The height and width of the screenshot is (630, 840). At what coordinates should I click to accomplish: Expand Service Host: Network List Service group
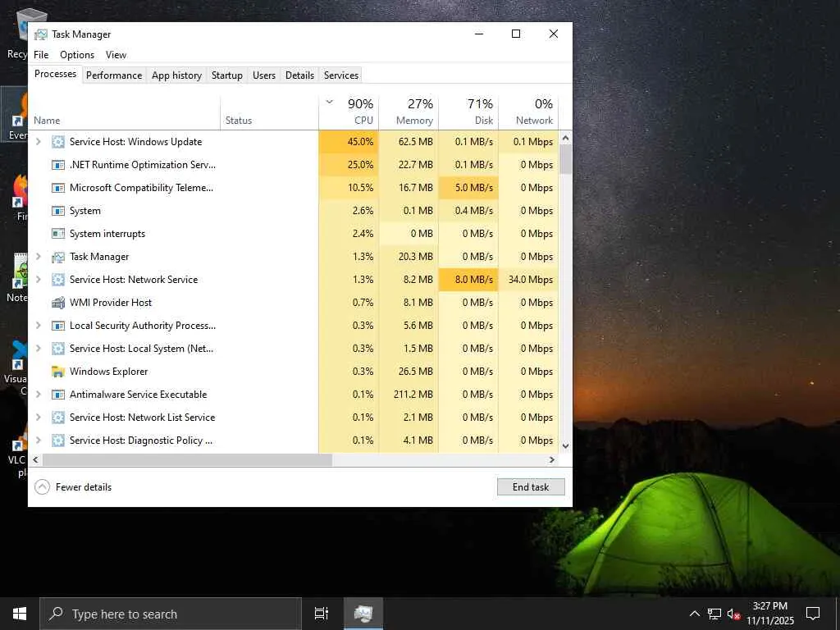click(38, 418)
